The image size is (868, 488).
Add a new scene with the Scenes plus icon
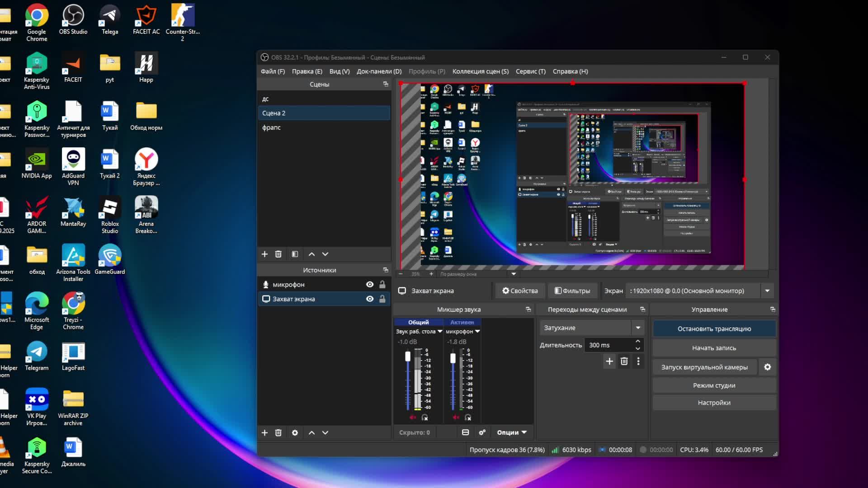click(x=264, y=254)
